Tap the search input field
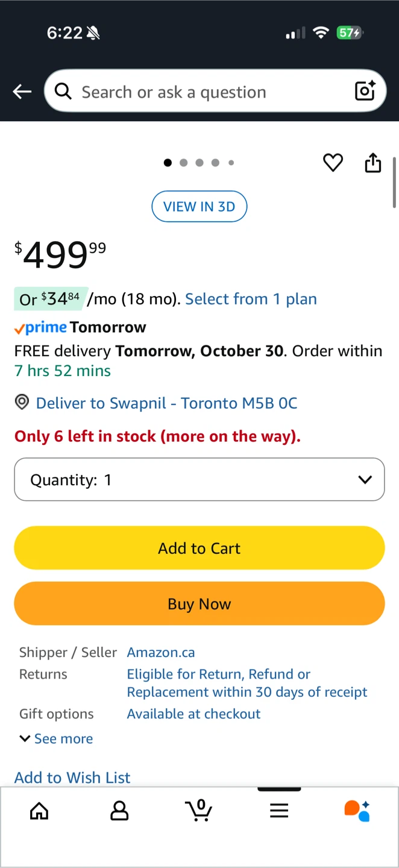399x868 pixels. (x=205, y=92)
